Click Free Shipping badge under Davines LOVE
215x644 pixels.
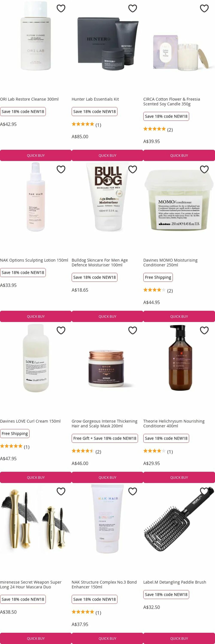15,433
